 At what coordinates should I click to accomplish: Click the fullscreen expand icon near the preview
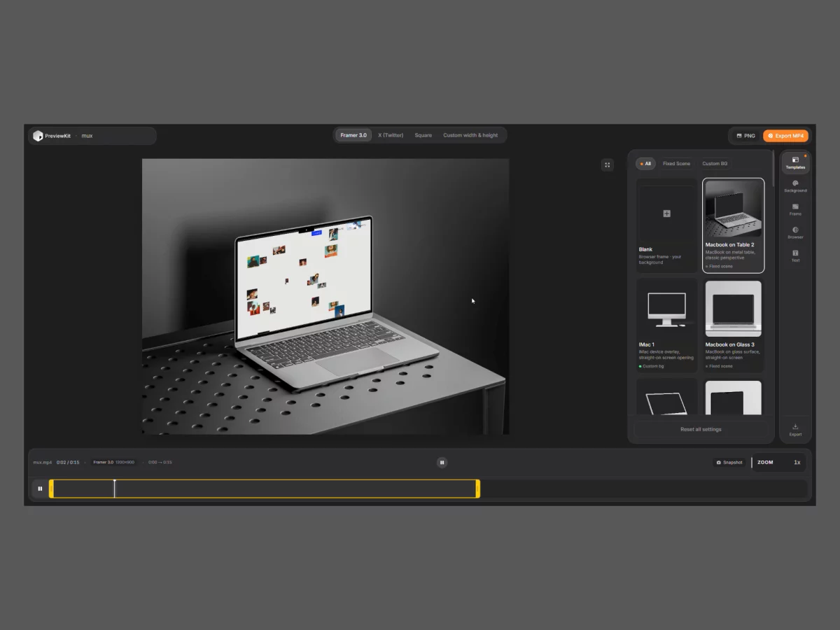pos(607,164)
